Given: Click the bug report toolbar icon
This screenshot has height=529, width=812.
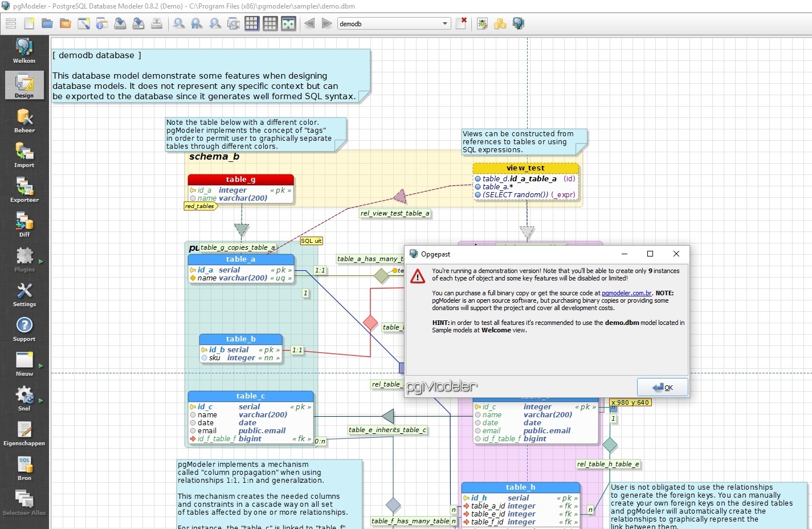Looking at the screenshot, I should click(x=482, y=23).
